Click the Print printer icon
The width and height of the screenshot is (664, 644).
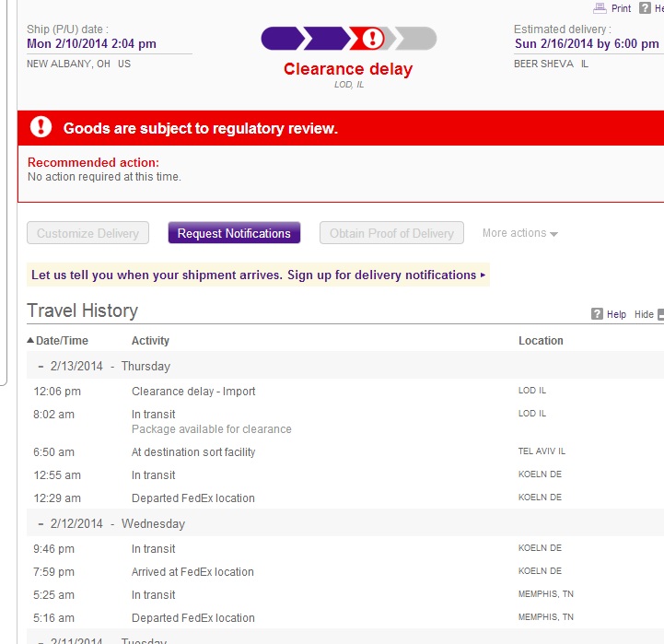click(x=600, y=7)
